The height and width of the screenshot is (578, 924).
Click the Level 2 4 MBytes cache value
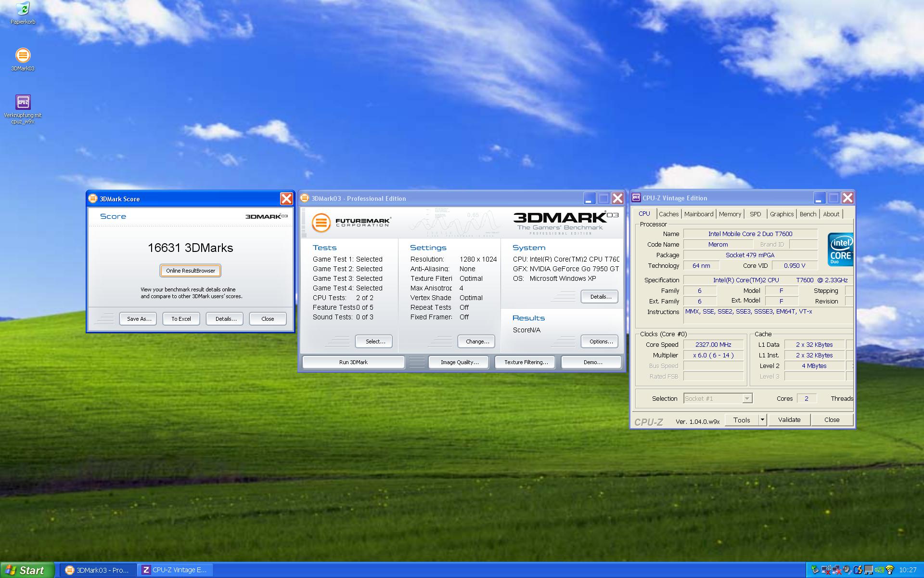tap(814, 366)
